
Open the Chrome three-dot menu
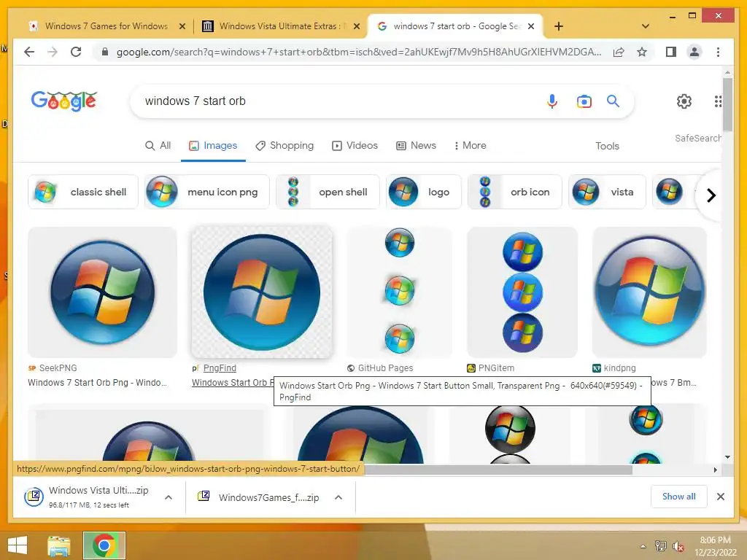pyautogui.click(x=718, y=52)
